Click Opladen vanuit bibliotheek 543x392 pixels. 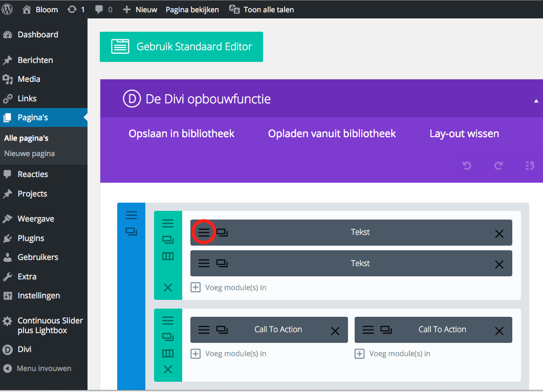point(332,134)
